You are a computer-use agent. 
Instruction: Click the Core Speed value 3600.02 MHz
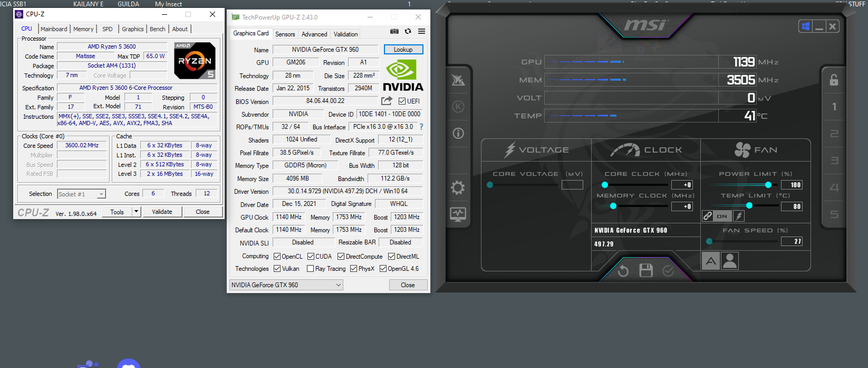click(x=82, y=145)
